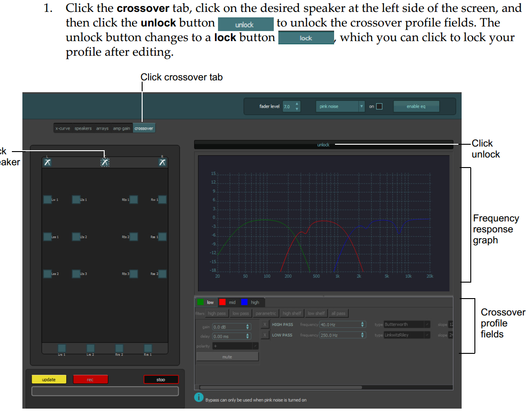Select the Rts 2 speaker square
Image resolution: width=532 pixels, height=415 pixels.
point(133,236)
